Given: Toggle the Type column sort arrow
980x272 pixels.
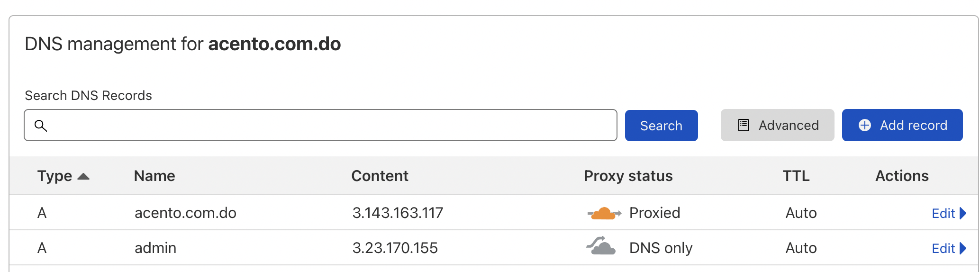Looking at the screenshot, I should (83, 176).
